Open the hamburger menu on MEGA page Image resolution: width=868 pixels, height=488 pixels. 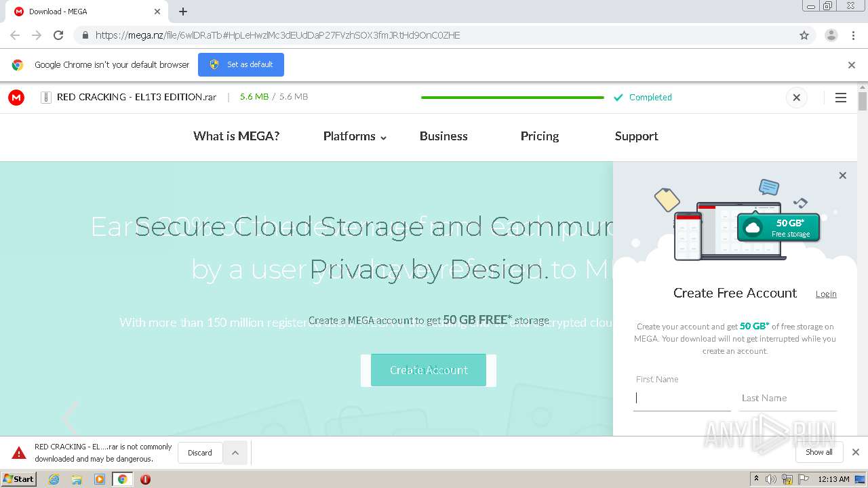(x=841, y=98)
